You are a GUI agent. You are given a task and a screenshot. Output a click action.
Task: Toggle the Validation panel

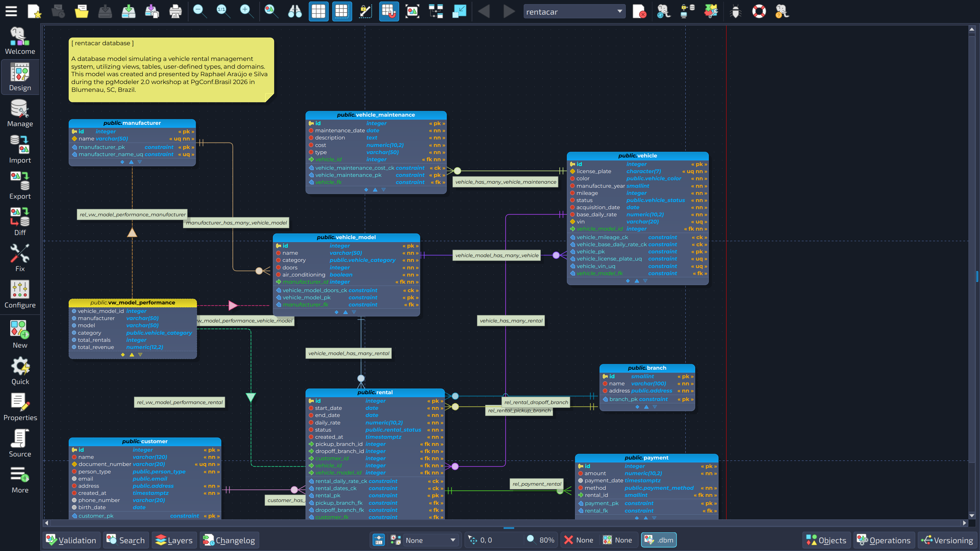pyautogui.click(x=71, y=540)
